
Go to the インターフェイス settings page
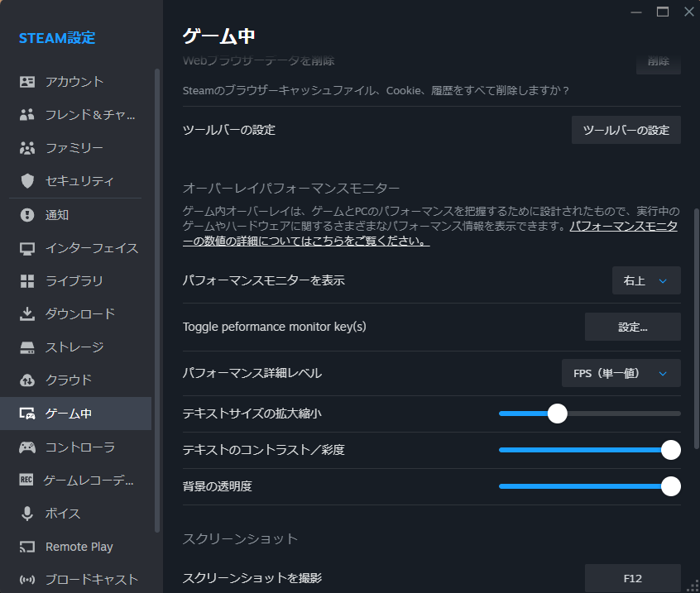pos(91,248)
